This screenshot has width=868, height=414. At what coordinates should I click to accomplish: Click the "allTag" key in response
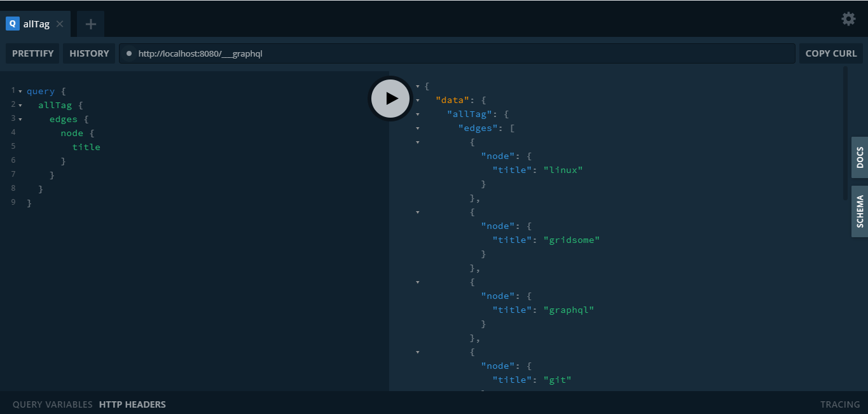coord(470,114)
